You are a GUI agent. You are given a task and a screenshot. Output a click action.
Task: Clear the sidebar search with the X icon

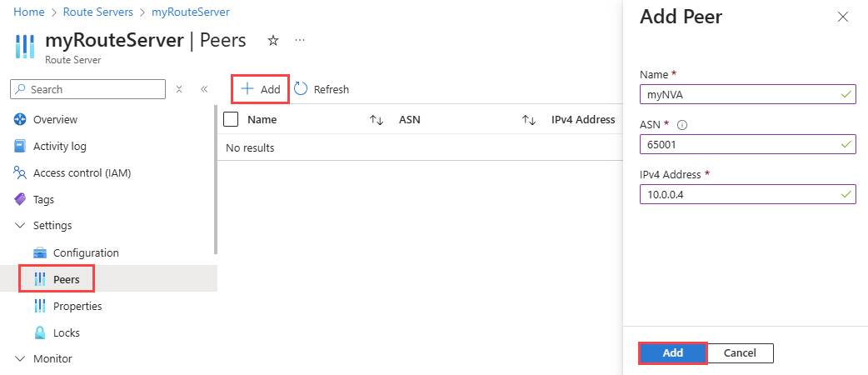179,89
